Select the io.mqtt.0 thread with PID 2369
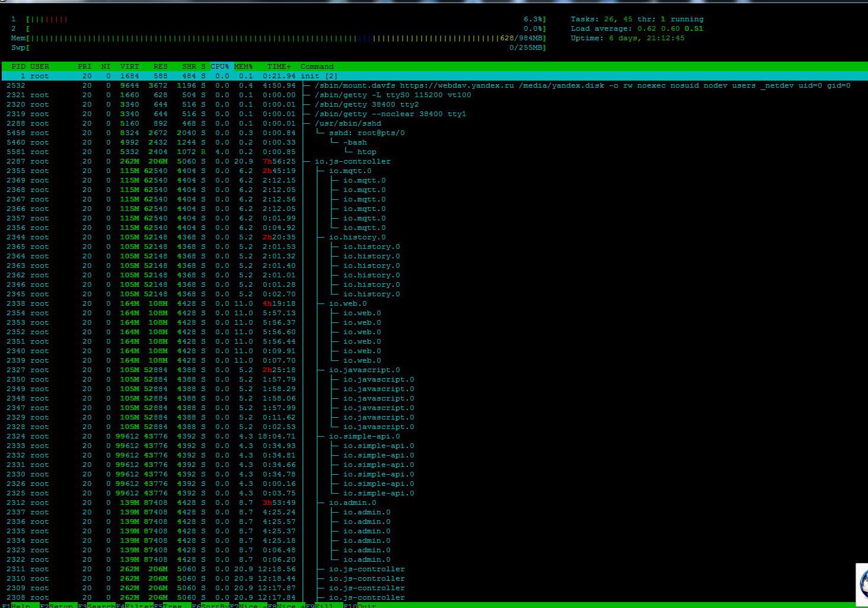 click(x=434, y=180)
